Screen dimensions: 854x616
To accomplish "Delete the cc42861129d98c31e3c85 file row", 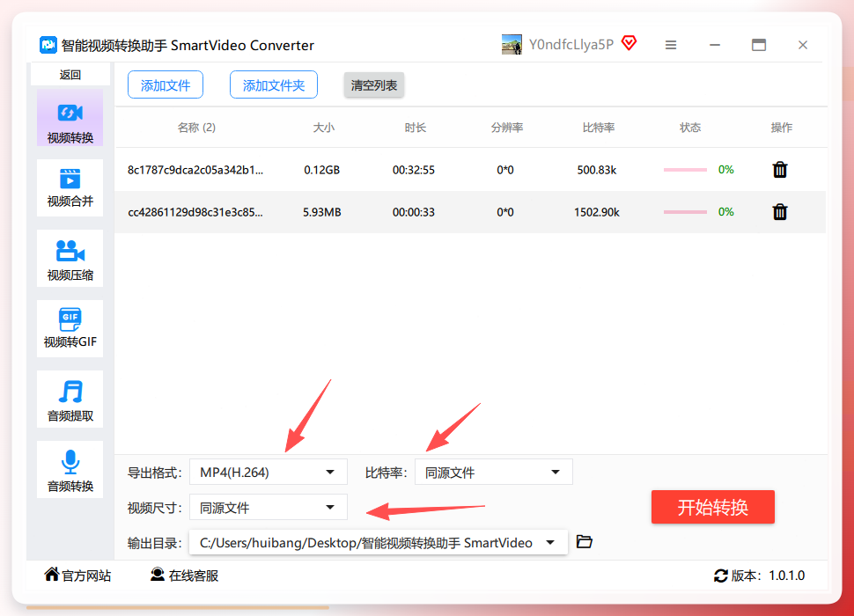I will (780, 212).
